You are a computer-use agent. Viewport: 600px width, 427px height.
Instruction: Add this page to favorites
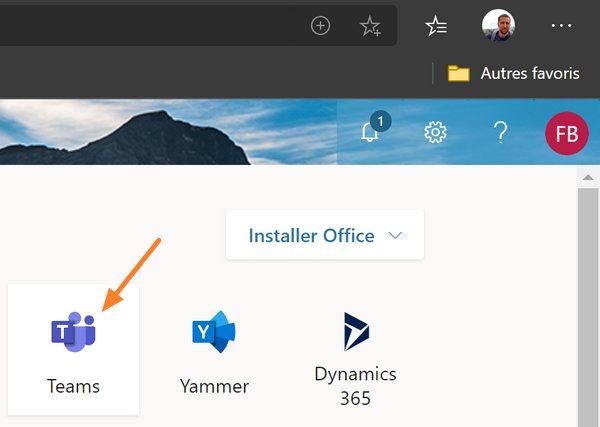pos(370,26)
